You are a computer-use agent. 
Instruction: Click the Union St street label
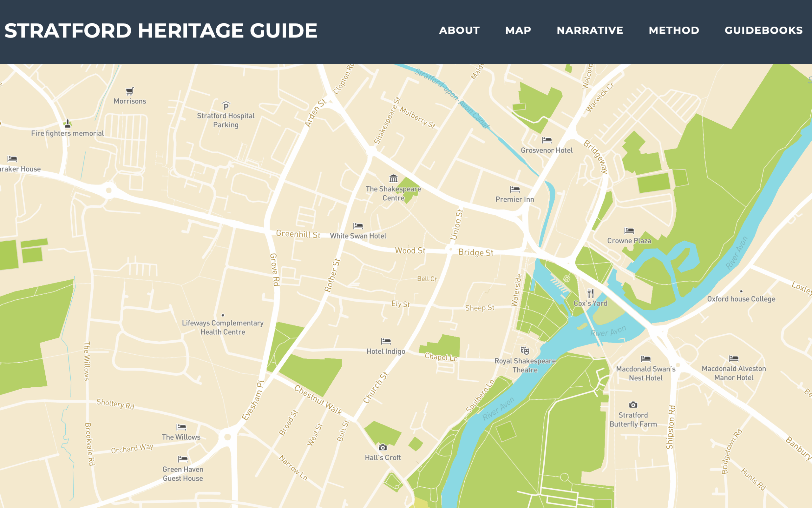(x=457, y=224)
